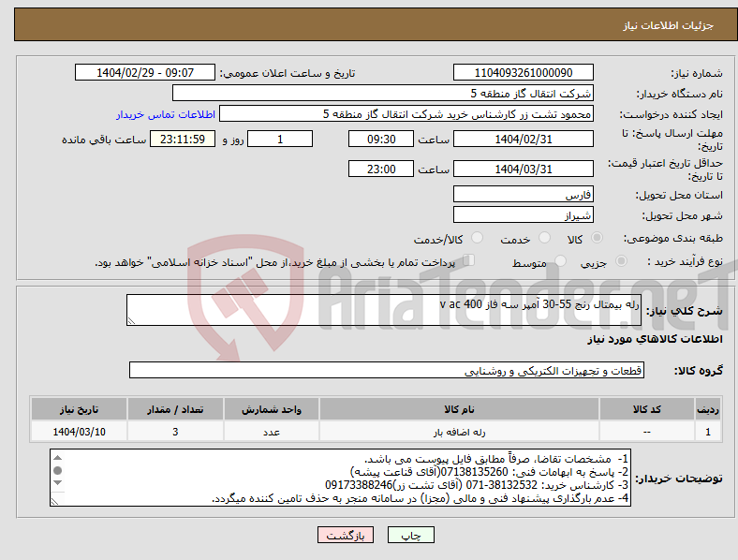The width and height of the screenshot is (738, 560).
Task: Click the buyer note line with 09173388246
Action: pyautogui.click(x=477, y=485)
